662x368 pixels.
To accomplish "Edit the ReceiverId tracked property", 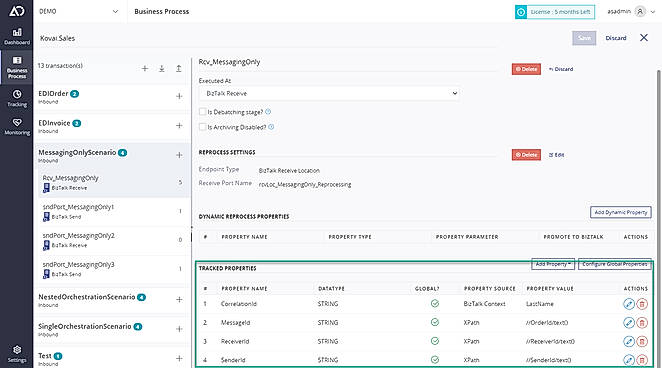I will click(629, 341).
